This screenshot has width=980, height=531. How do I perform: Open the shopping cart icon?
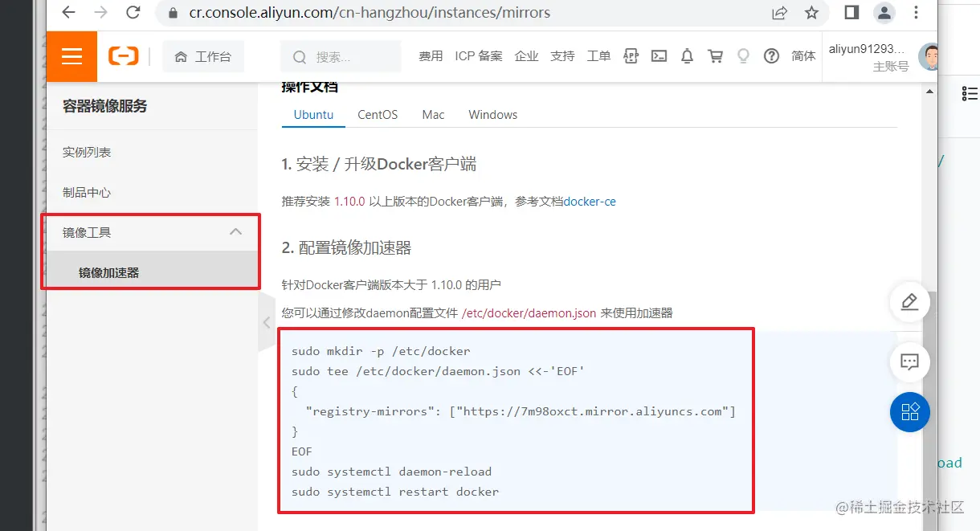coord(715,56)
